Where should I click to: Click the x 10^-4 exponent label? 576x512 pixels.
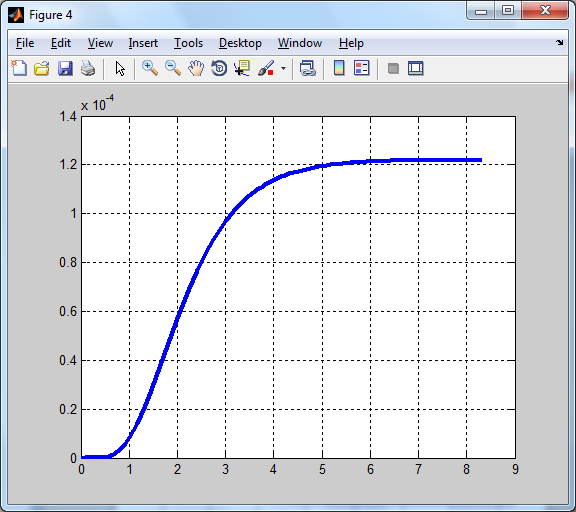[97, 104]
